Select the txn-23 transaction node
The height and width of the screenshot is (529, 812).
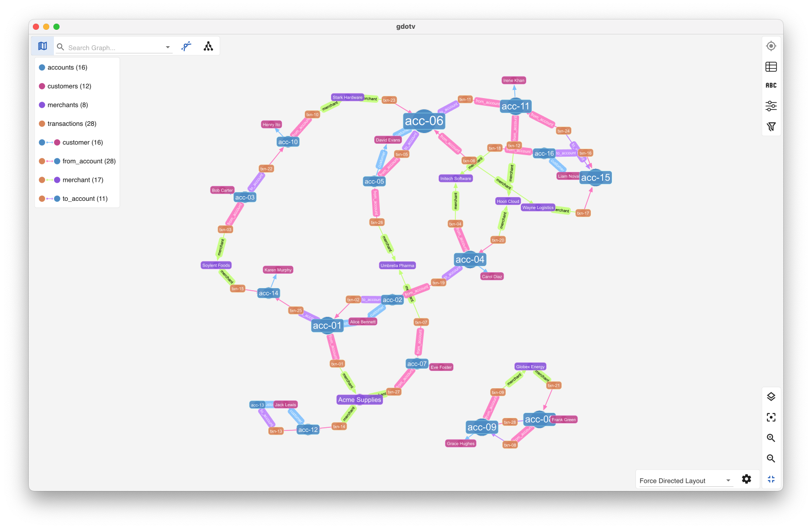[x=389, y=100]
